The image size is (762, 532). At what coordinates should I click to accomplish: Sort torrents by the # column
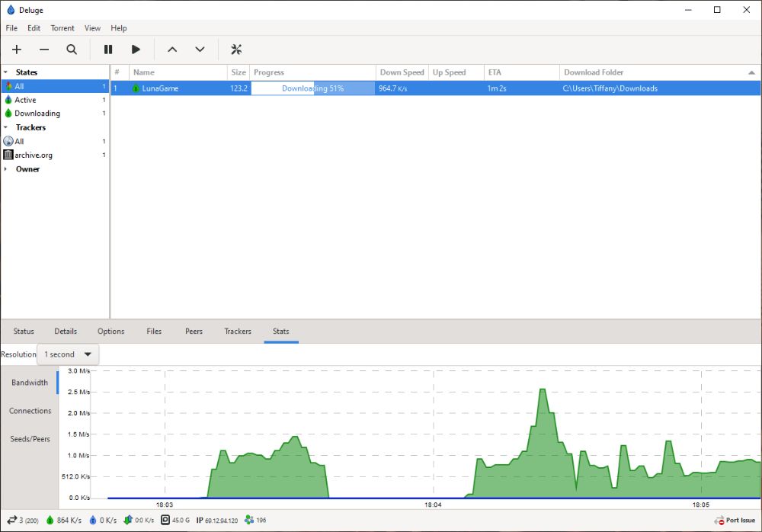pyautogui.click(x=120, y=72)
